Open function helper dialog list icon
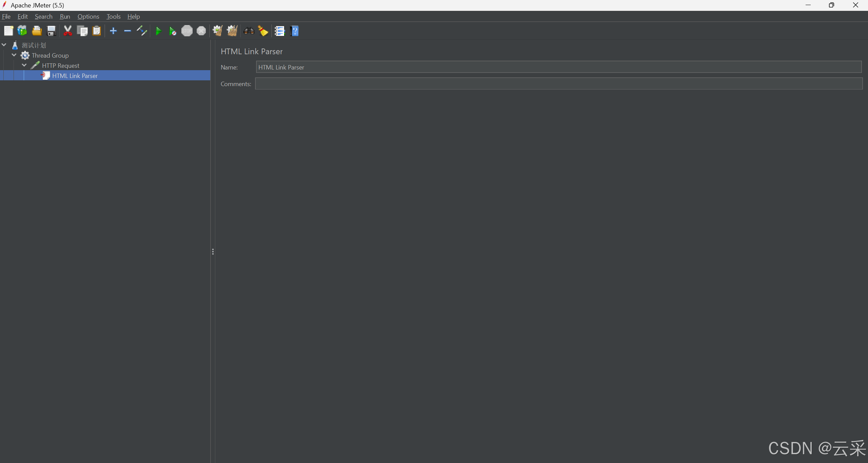 coord(280,31)
